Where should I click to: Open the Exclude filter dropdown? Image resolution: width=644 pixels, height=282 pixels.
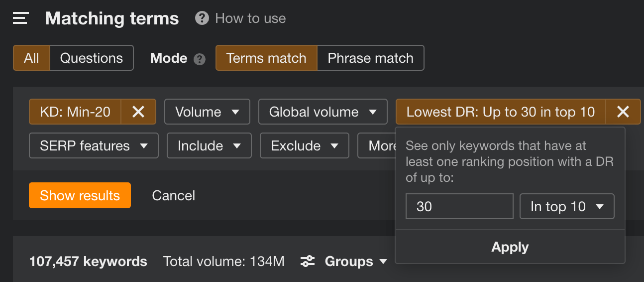point(305,145)
